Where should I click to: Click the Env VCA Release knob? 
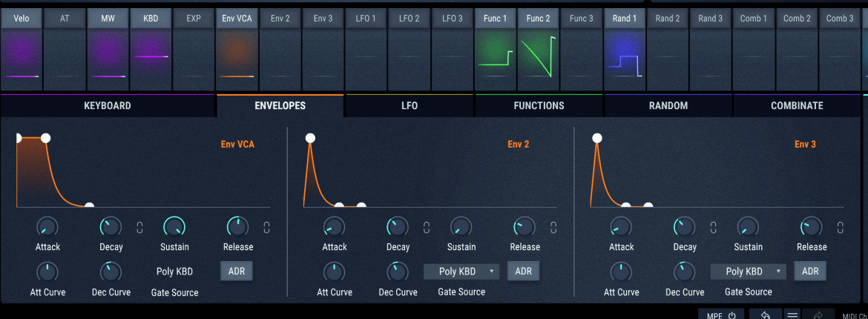coord(237,226)
